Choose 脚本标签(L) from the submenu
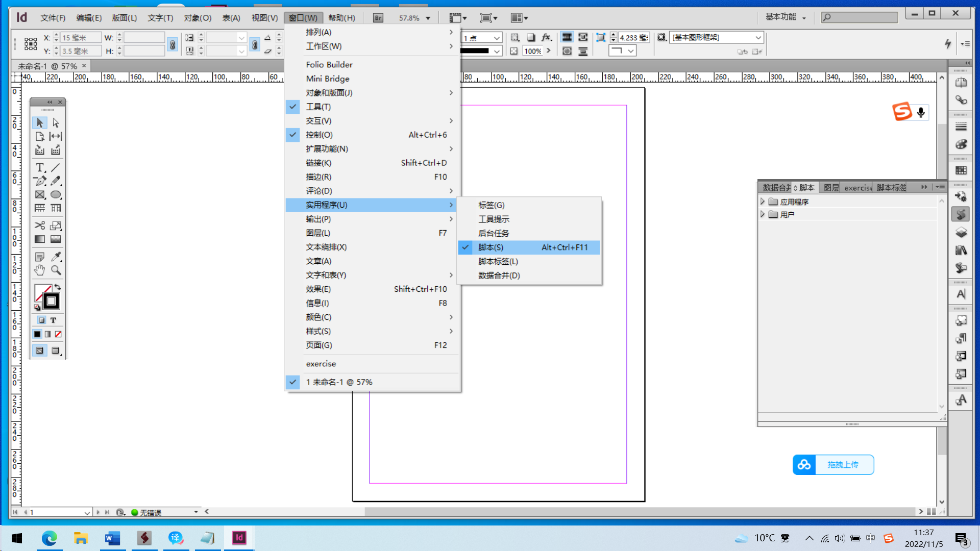Image resolution: width=980 pixels, height=551 pixels. pos(529,261)
